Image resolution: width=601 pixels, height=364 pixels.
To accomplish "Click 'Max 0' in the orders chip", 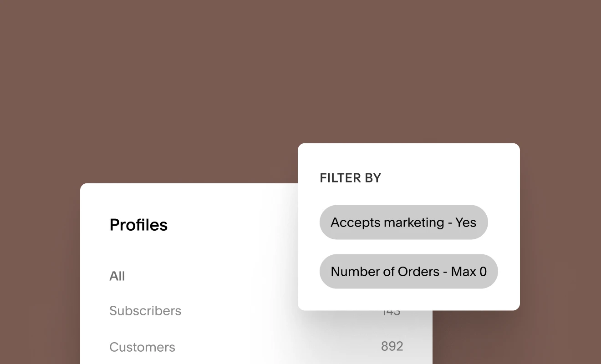I will coord(469,272).
